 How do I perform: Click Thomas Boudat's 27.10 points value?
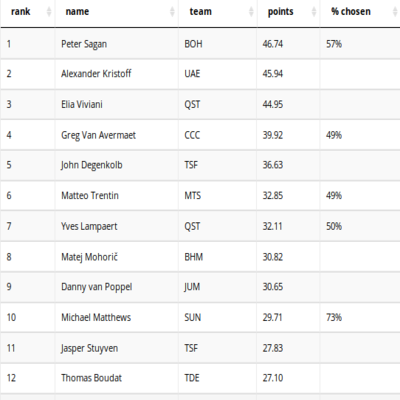[x=273, y=378]
